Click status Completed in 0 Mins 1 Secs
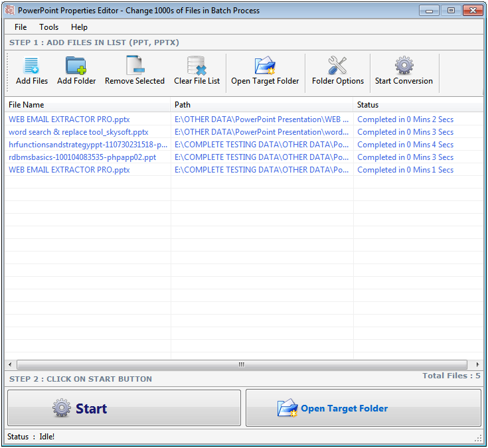 click(x=405, y=170)
